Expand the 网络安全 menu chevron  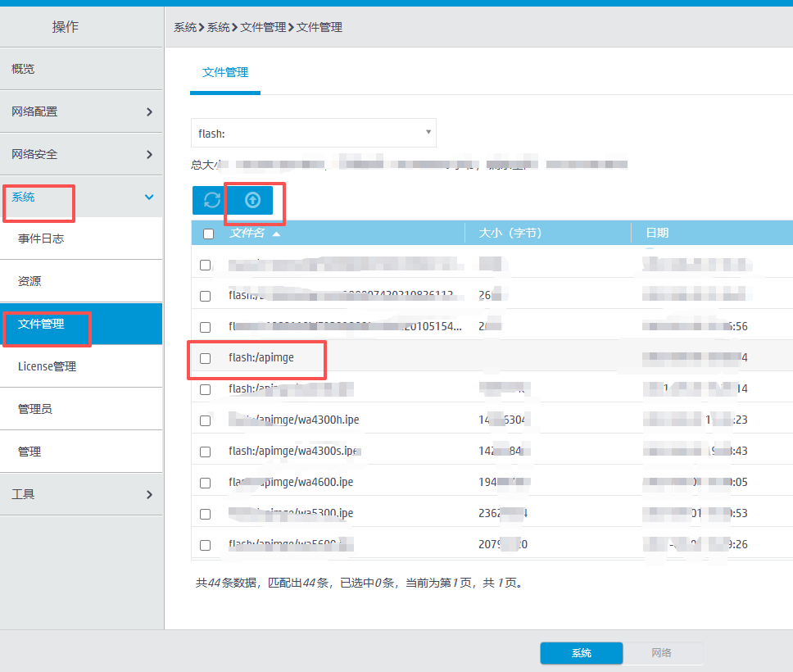tap(149, 154)
